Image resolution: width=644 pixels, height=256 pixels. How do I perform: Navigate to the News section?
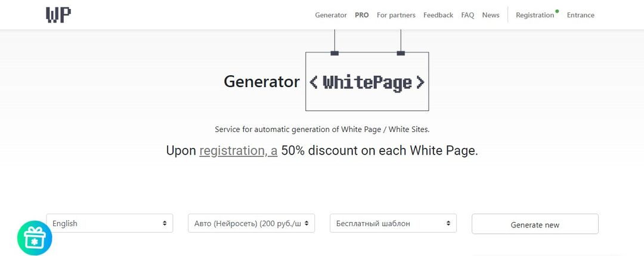pos(491,15)
